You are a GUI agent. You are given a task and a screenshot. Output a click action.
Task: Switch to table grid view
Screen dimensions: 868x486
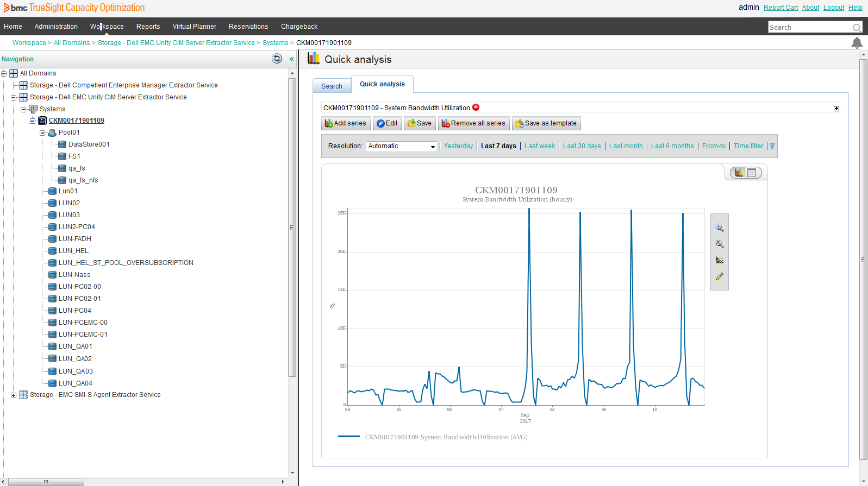click(752, 173)
